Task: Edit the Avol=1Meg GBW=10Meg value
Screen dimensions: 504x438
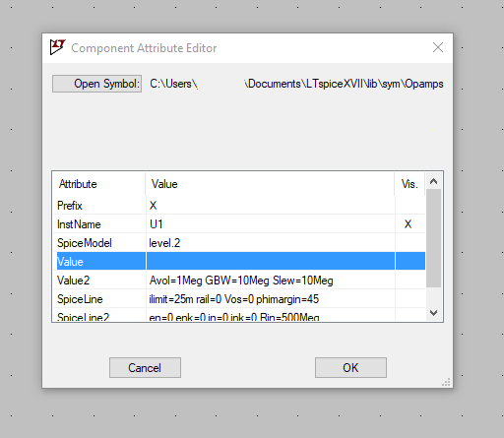Action: click(271, 281)
